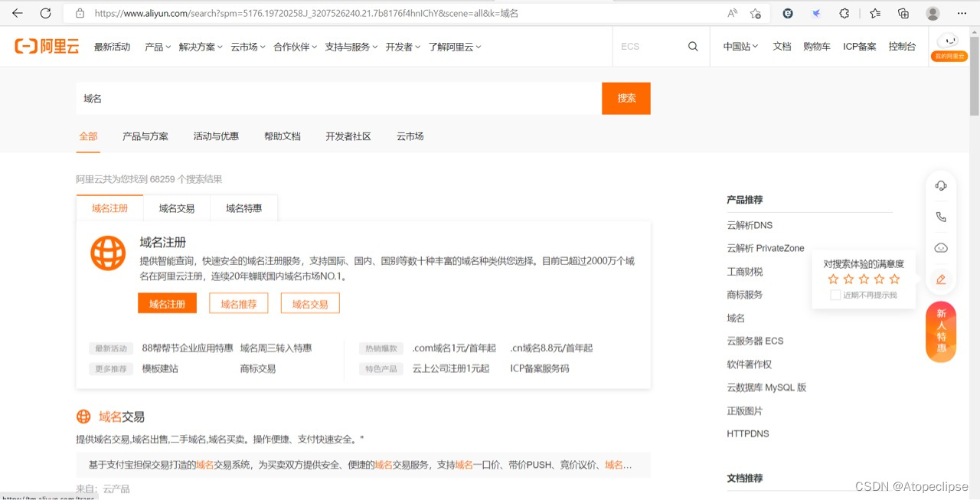Open the 我的阿里云 avatar icon
Image resolution: width=980 pixels, height=500 pixels.
949,46
